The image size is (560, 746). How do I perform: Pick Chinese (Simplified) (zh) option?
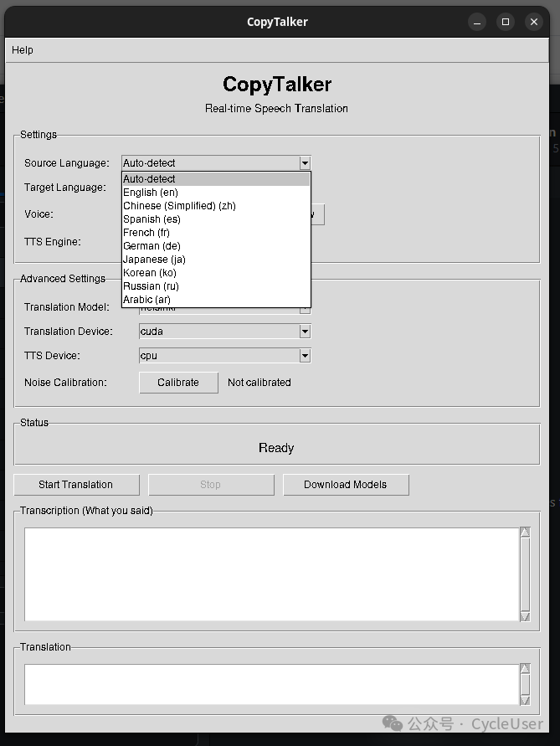(216, 205)
